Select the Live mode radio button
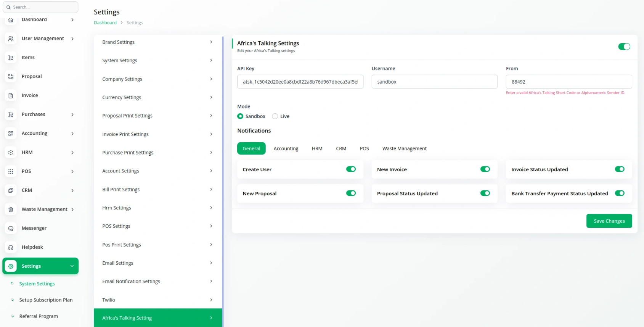The width and height of the screenshot is (644, 327). coord(275,116)
